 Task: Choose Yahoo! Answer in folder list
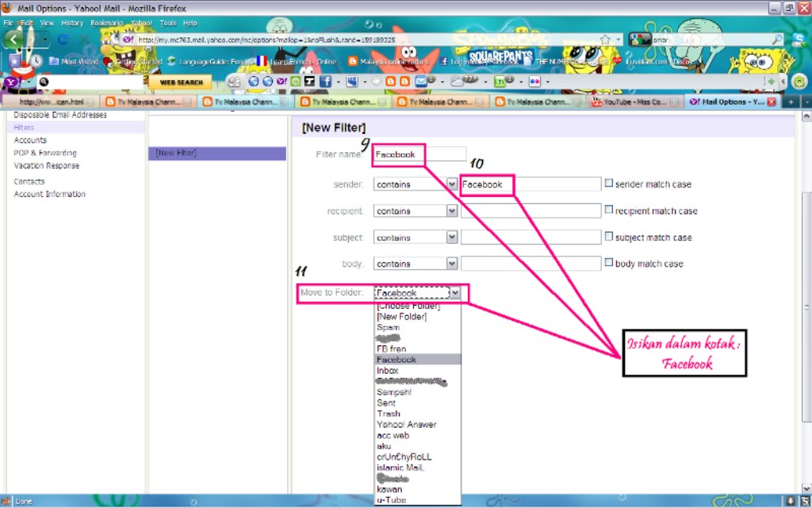[x=417, y=425]
